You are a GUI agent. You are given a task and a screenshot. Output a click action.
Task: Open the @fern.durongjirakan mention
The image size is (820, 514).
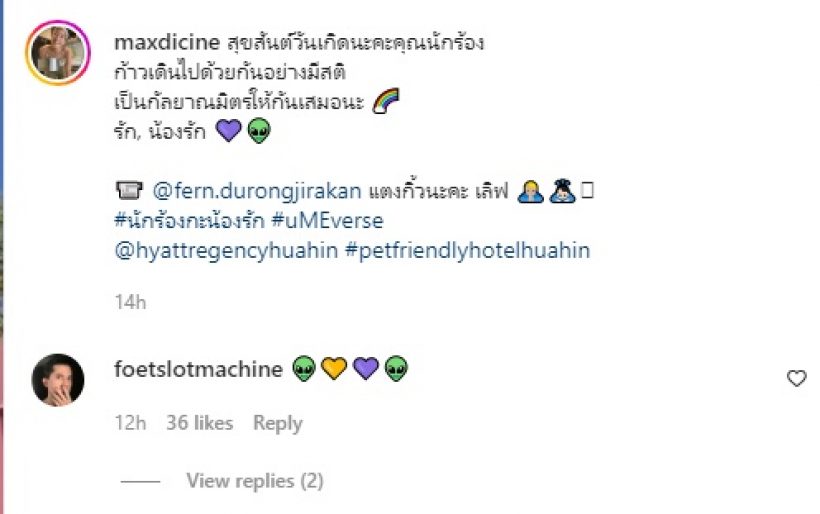[257, 191]
